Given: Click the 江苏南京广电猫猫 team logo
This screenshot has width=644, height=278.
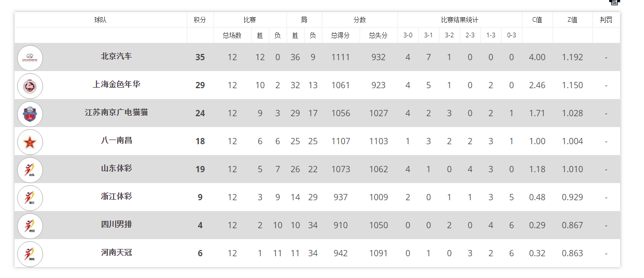Looking at the screenshot, I should pos(30,114).
